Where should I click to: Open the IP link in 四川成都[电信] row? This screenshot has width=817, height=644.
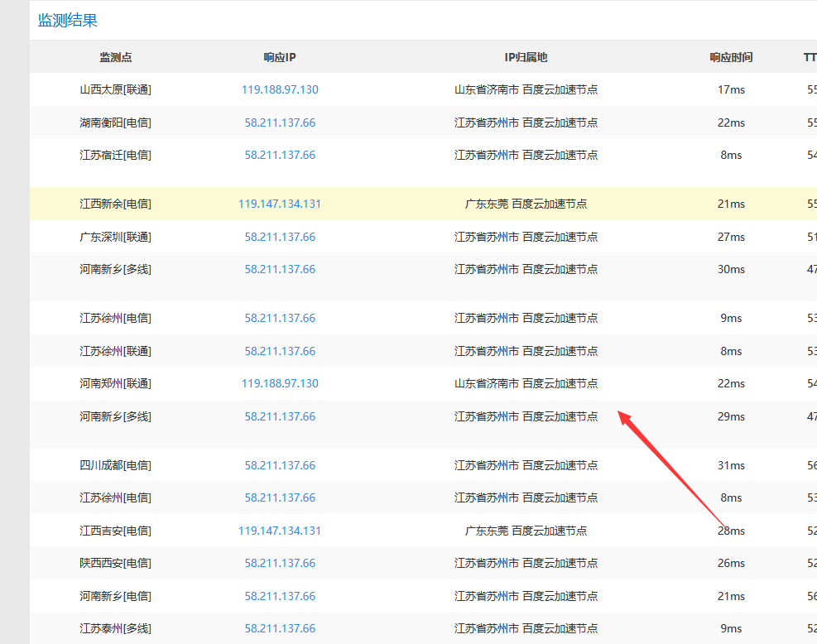(280, 465)
